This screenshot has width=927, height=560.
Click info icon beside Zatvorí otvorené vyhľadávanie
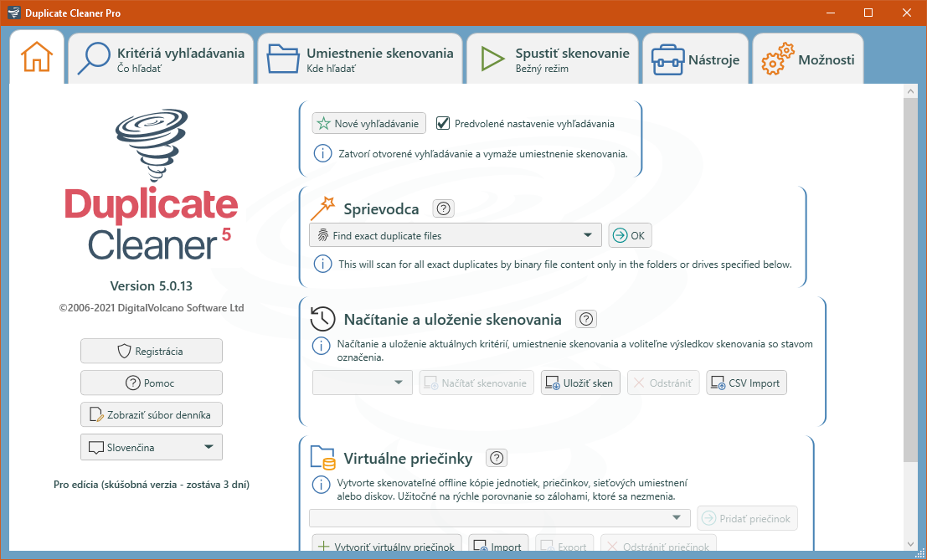322,153
